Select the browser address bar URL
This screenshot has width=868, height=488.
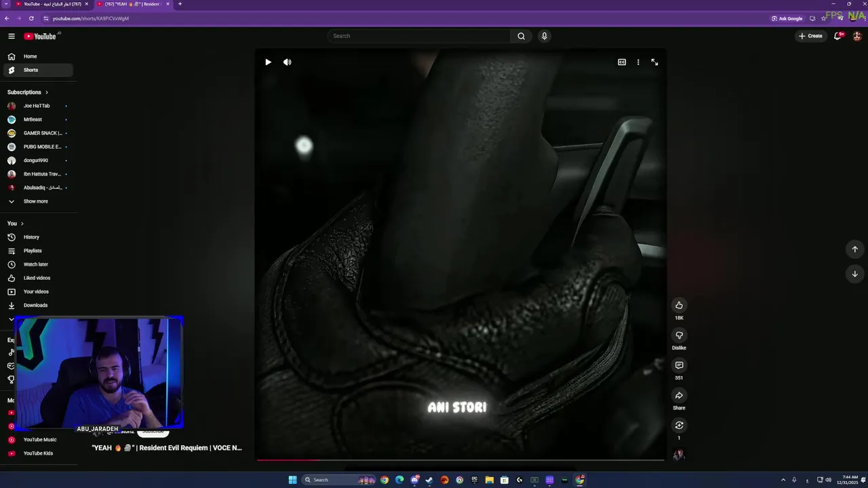[91, 18]
